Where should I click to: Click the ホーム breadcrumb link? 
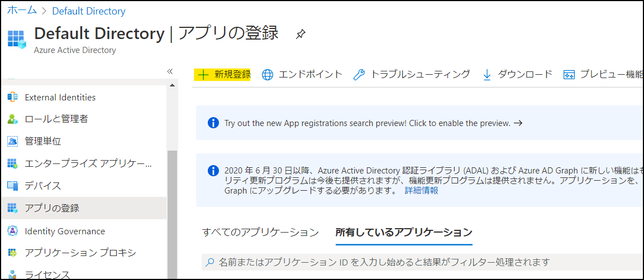tap(22, 11)
